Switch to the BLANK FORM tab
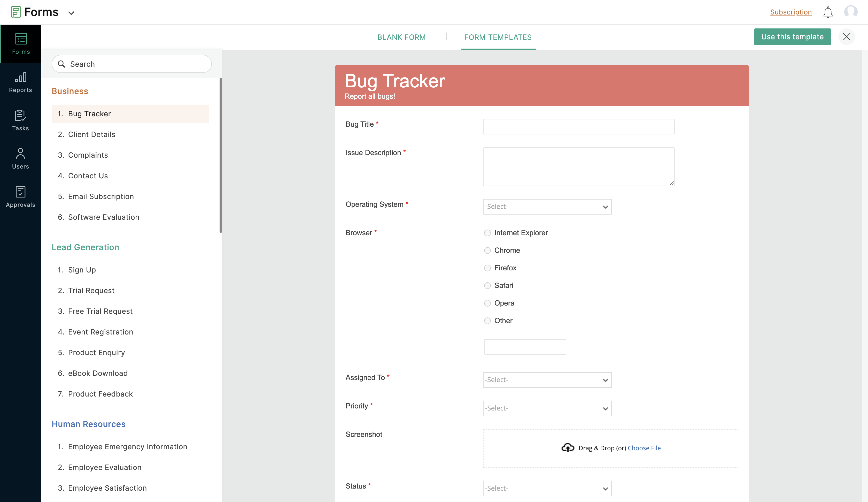This screenshot has width=868, height=502. tap(401, 37)
